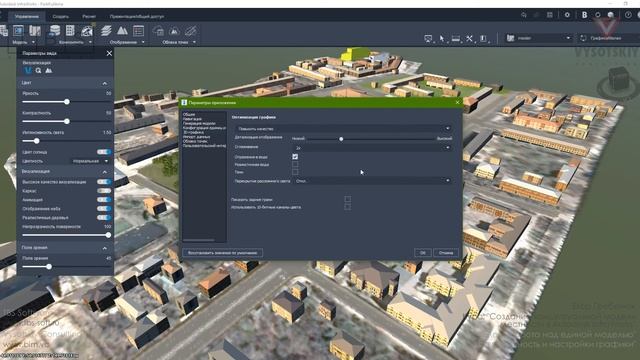The height and width of the screenshot is (360, 640).
Task: Switch to the Analyze (Расчет) ribbon tab
Action: pyautogui.click(x=89, y=17)
